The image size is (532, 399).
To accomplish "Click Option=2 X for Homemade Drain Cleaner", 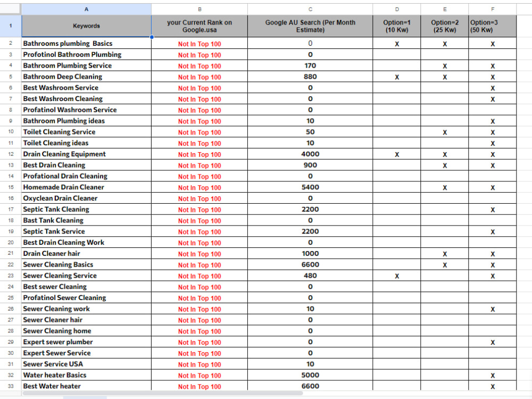I will [444, 188].
